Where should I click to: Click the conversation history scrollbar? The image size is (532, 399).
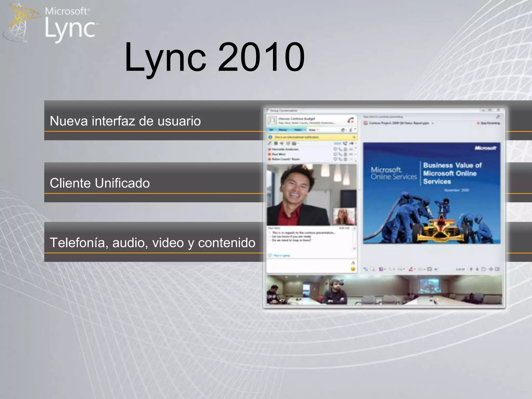pos(354,238)
